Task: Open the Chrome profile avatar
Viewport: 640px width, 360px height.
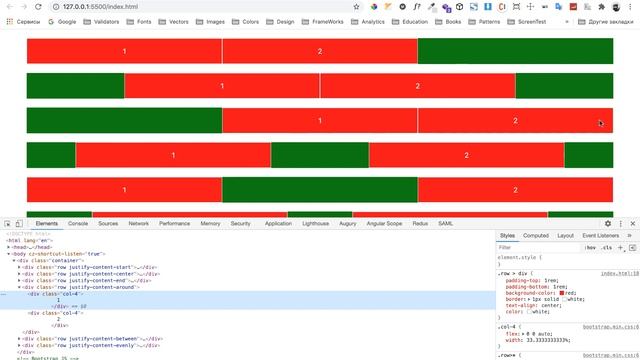Action: 616,7
